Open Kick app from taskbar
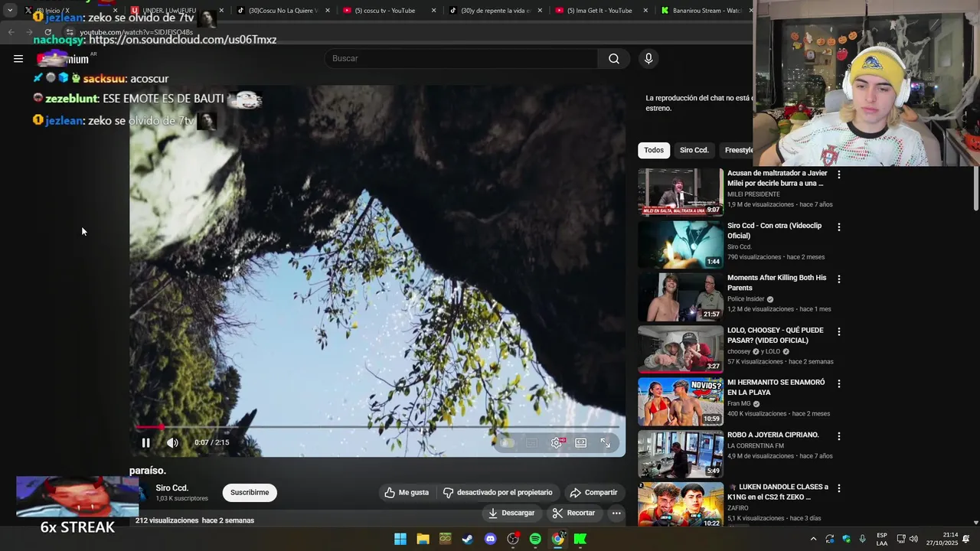 click(580, 539)
